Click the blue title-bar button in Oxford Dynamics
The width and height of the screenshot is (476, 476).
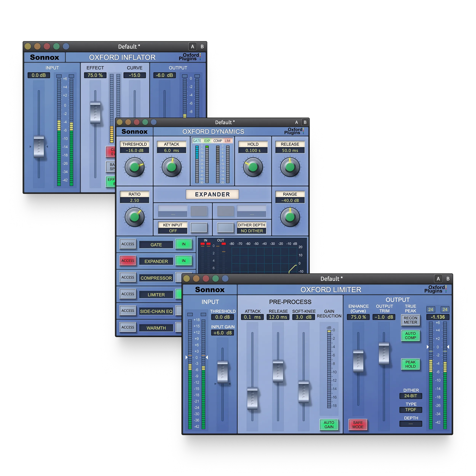153,122
